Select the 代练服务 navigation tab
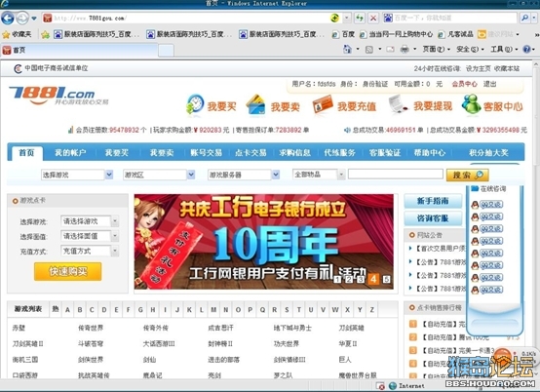 point(339,152)
